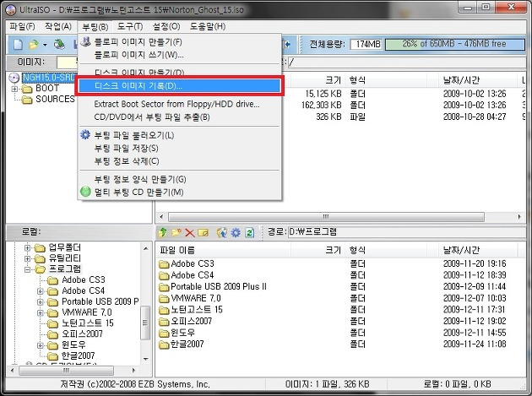The width and height of the screenshot is (532, 396).
Task: Click the Open file folder icon
Action: (x=34, y=44)
